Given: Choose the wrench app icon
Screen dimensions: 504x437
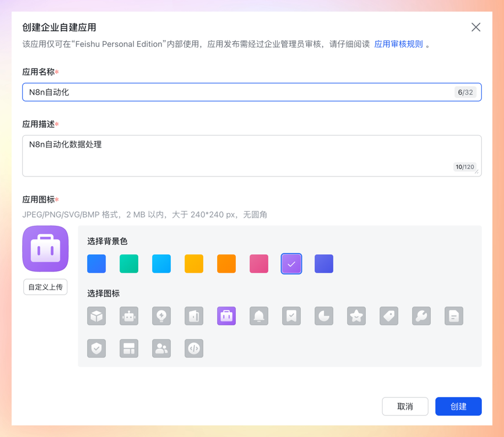Looking at the screenshot, I should (x=422, y=316).
